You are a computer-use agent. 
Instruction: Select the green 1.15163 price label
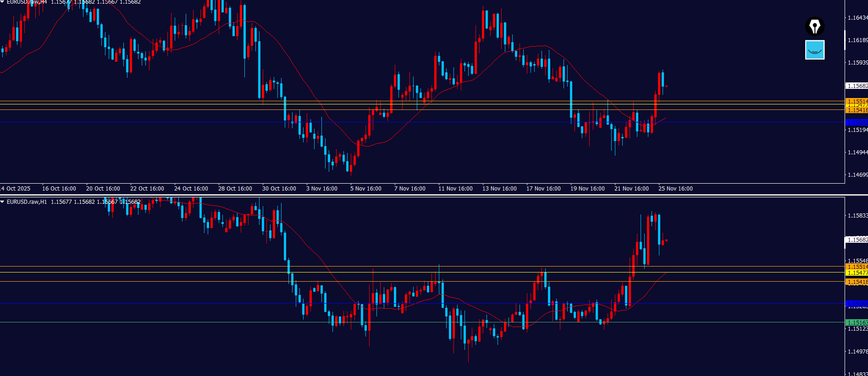856,323
